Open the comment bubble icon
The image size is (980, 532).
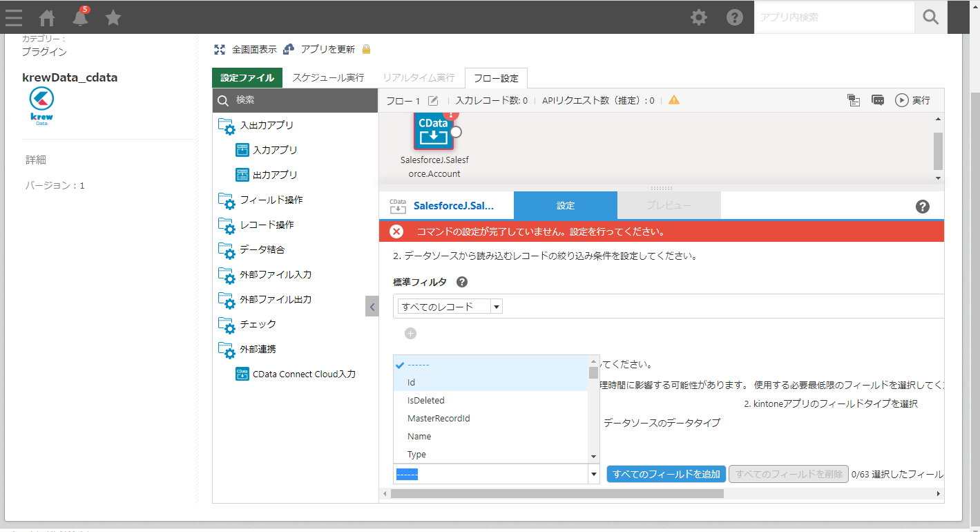pos(878,101)
